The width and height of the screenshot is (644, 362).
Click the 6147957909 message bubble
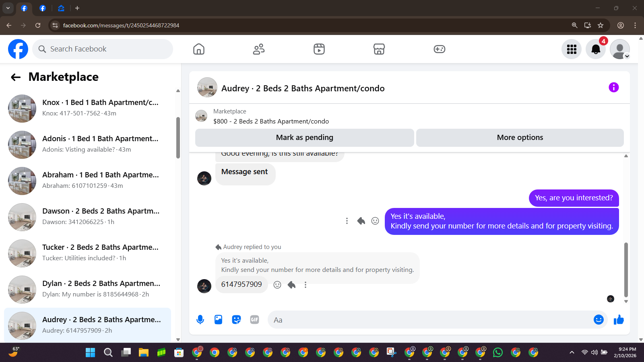tap(242, 284)
